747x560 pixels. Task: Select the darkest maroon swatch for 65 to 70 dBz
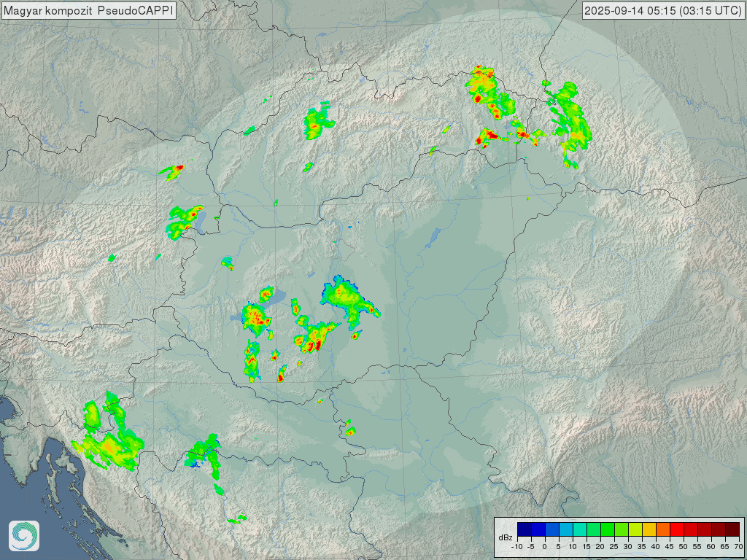732,529
